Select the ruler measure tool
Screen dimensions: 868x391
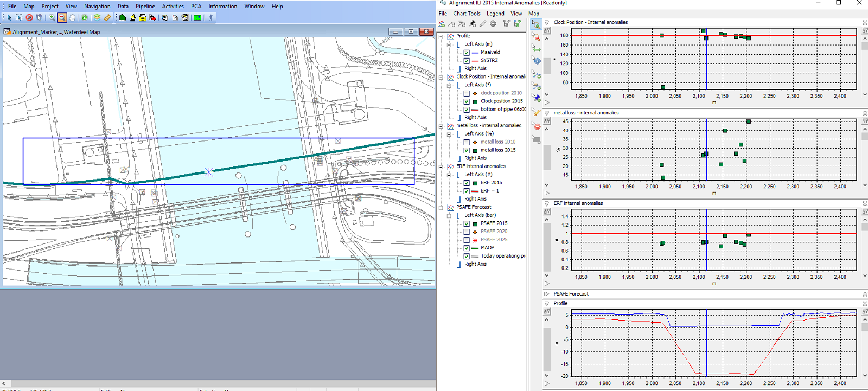click(107, 17)
